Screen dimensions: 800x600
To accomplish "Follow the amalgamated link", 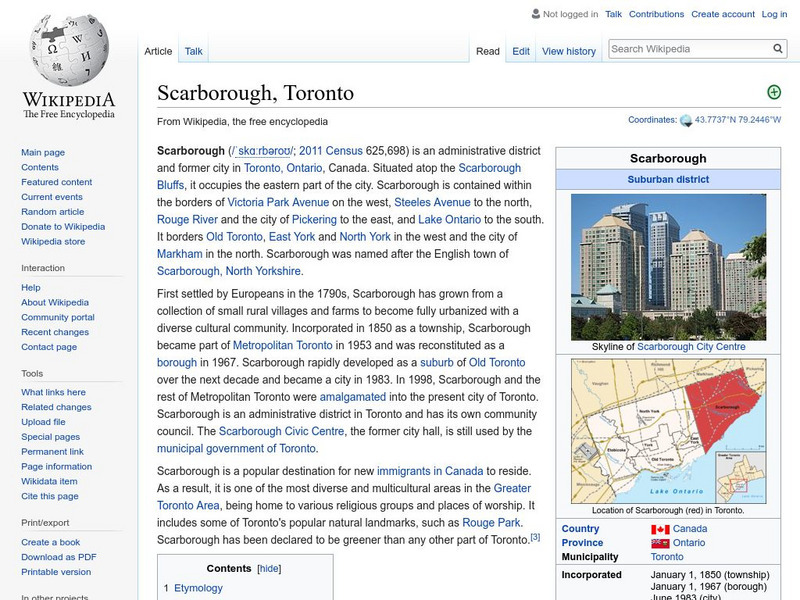I will coord(353,397).
